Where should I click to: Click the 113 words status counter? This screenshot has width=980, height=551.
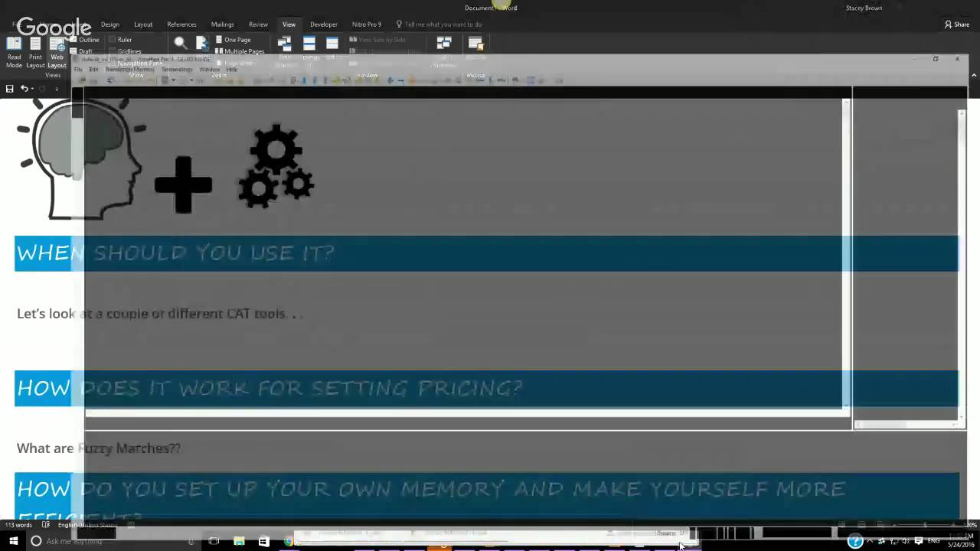[x=19, y=525]
